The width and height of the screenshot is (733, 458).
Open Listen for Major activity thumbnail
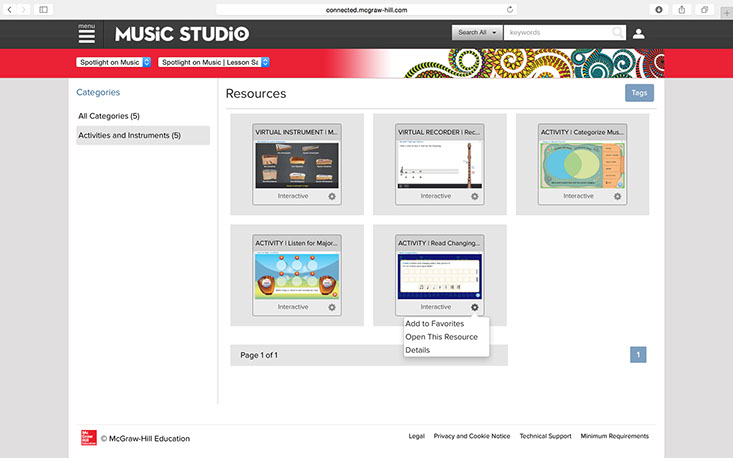click(x=297, y=276)
